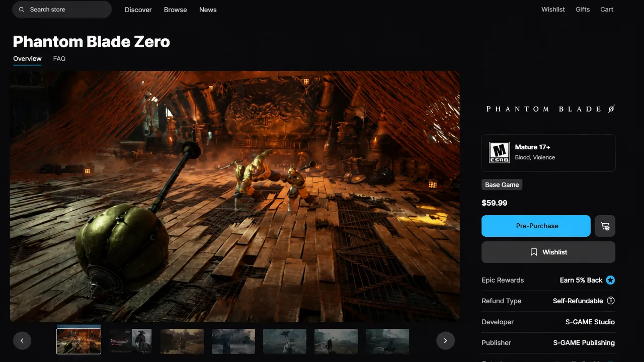This screenshot has height=362, width=644.
Task: Click the main gameplay media preview
Action: [234, 196]
